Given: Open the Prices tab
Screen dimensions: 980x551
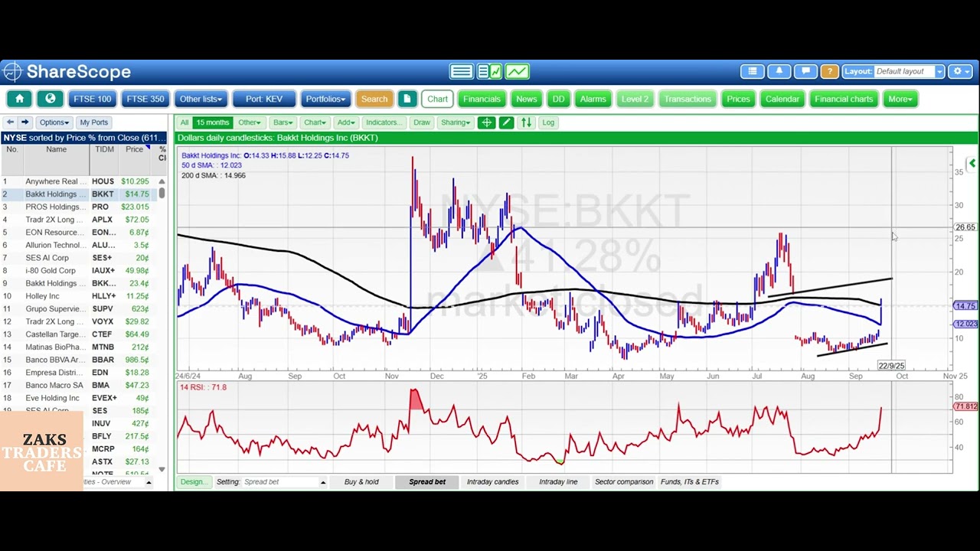Looking at the screenshot, I should coord(738,99).
